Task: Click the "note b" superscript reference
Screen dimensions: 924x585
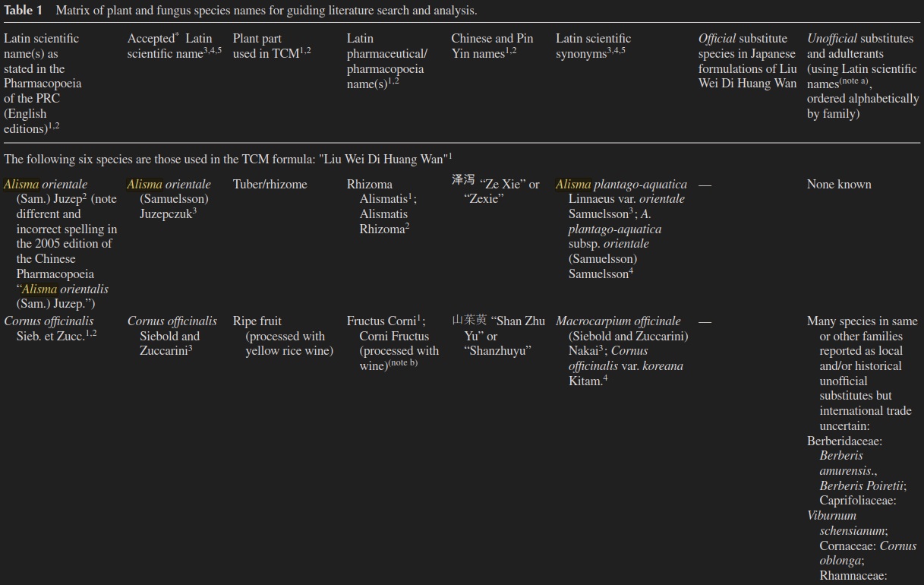Action: coord(403,363)
